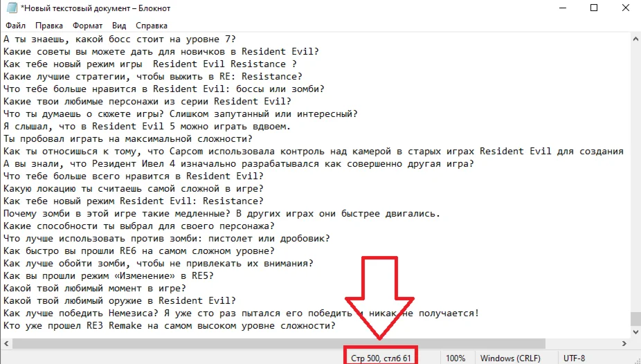Screen dimensions: 641x364
Task: Click line 'Какой твой любимый момент в игре?'
Action: coord(94,289)
